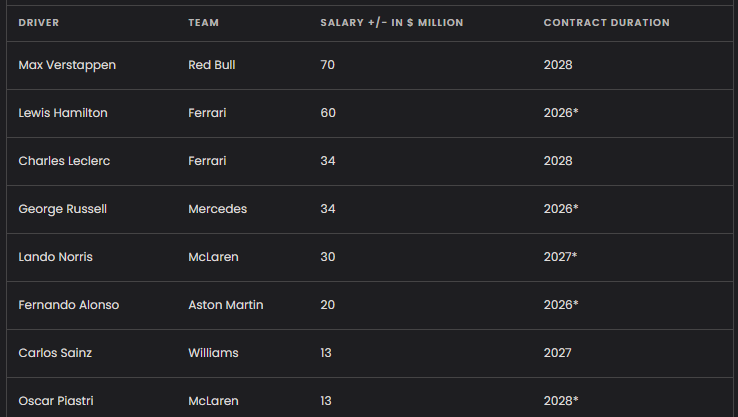
Task: Click the Williams team cell
Action: (213, 353)
